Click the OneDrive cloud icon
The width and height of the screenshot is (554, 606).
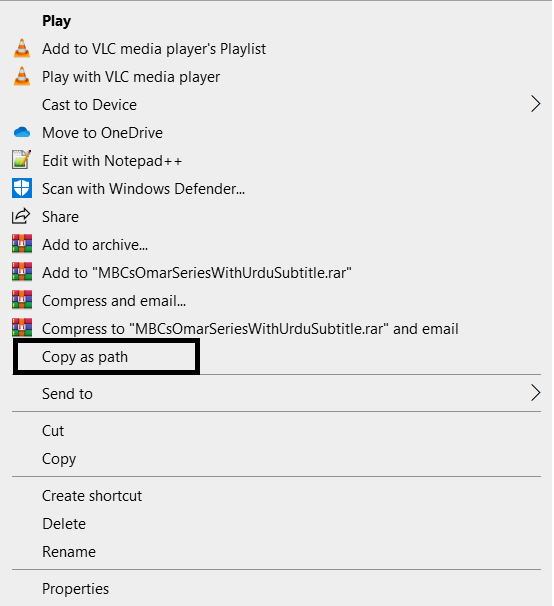point(22,133)
